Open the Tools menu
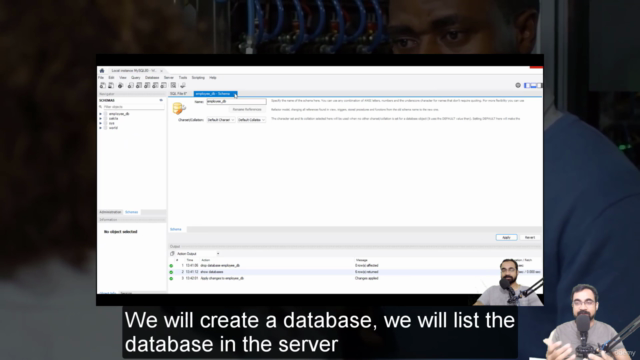Screen dimensions: 640x360 pos(182,78)
